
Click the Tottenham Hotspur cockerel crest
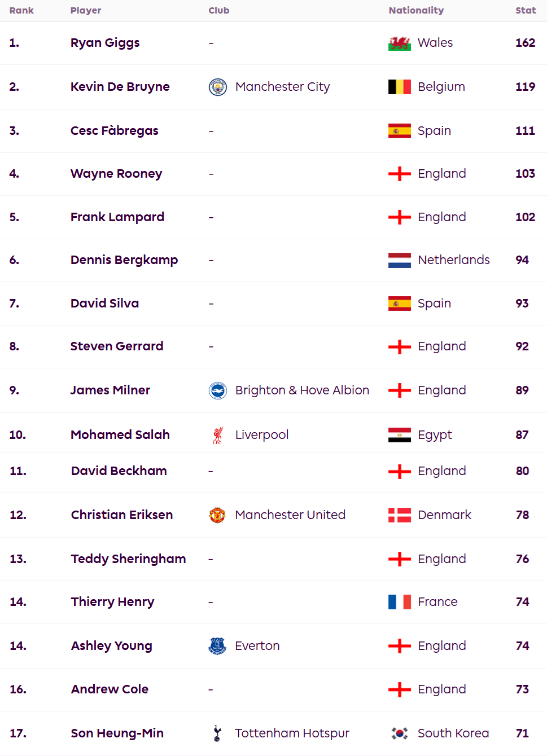pos(217,733)
